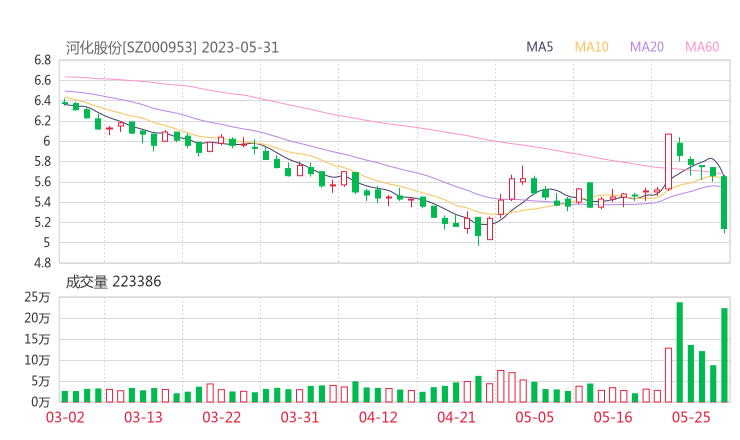Image resolution: width=740 pixels, height=440 pixels.
Task: Click the 03-13 date label
Action: coord(143,417)
